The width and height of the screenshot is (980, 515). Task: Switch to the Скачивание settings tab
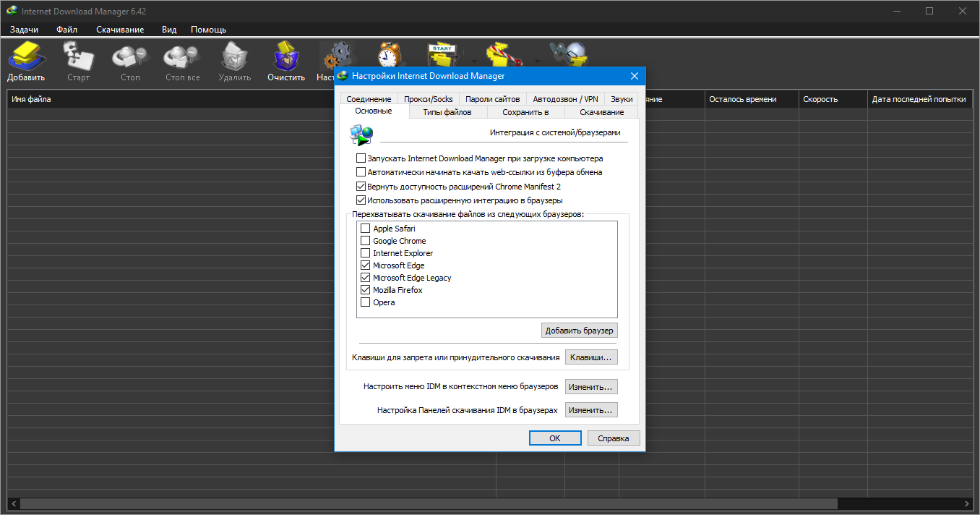(601, 112)
